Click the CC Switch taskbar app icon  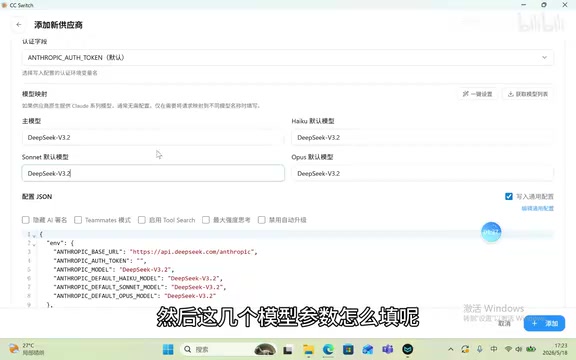(x=407, y=349)
